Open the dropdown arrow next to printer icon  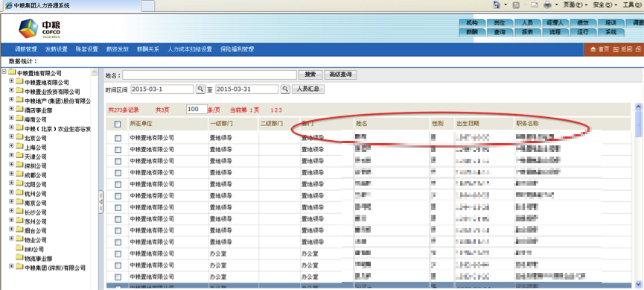(x=556, y=5)
